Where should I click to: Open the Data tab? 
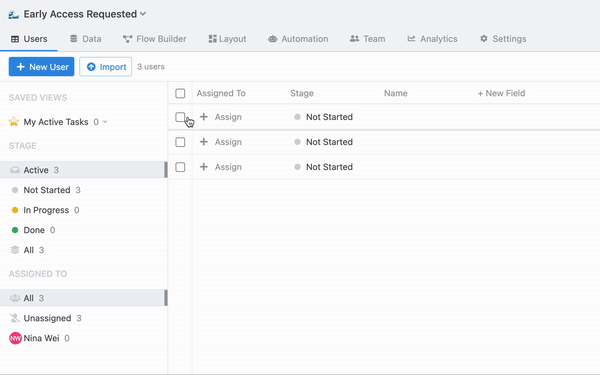[x=86, y=39]
